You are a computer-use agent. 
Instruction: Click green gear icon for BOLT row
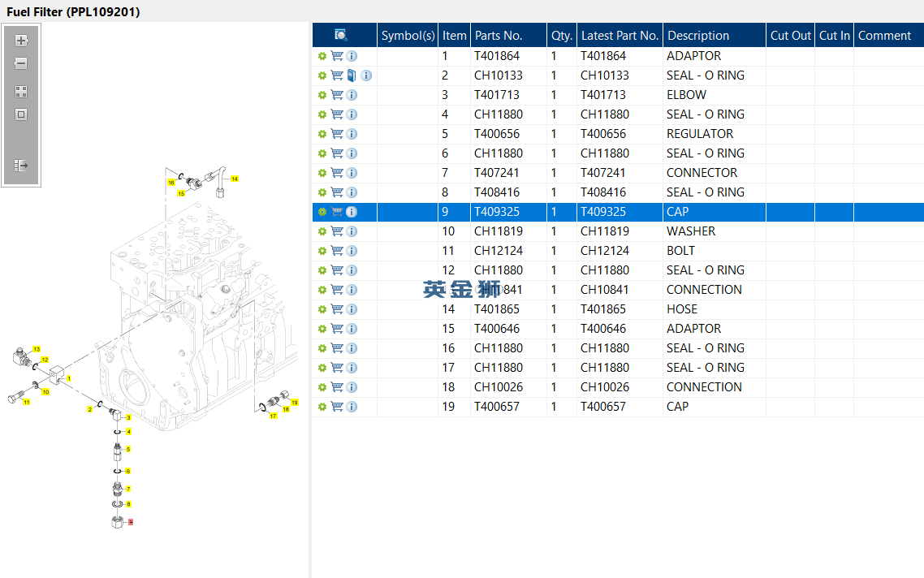coord(322,250)
